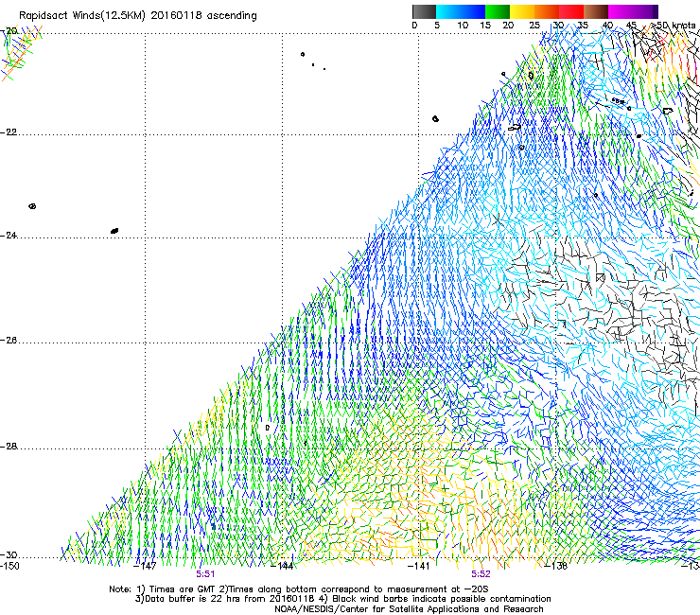The height and width of the screenshot is (615, 700).
Task: Click the '-24' latitude axis label
Action: (9, 236)
